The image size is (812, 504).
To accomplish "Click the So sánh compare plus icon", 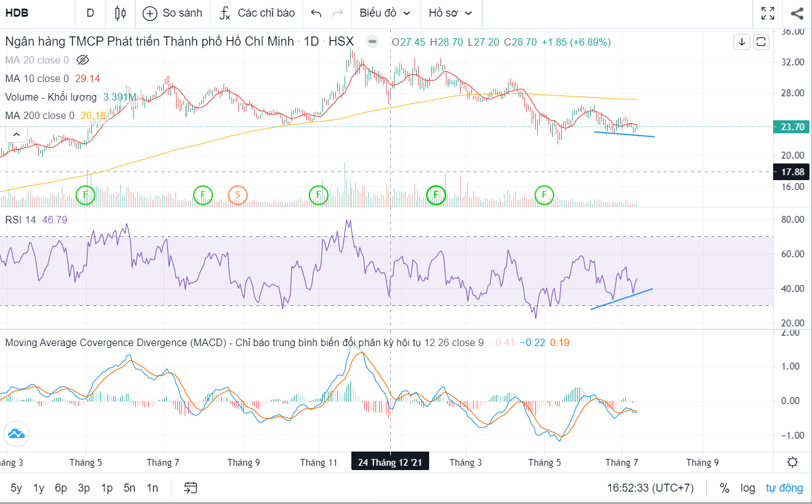I will [x=150, y=13].
